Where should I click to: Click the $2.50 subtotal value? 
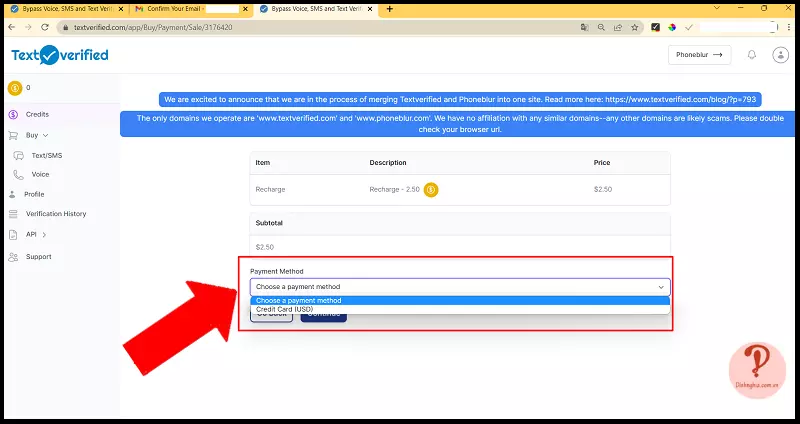pos(265,247)
